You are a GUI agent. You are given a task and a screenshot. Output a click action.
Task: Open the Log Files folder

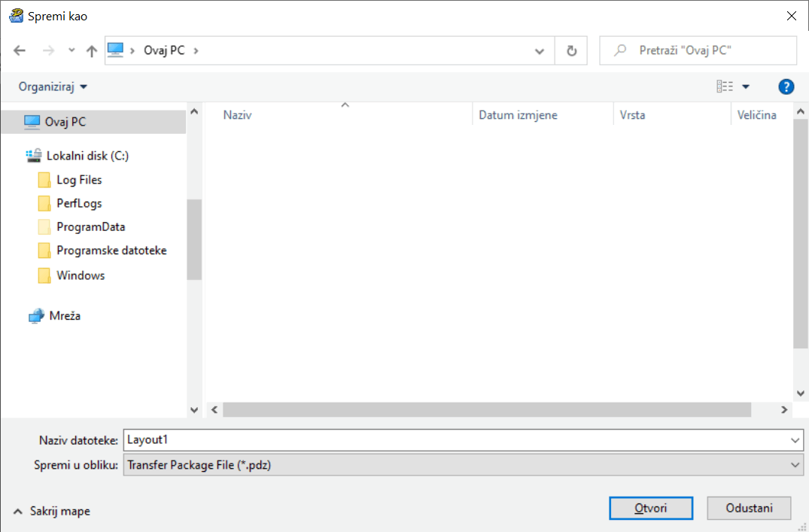(x=79, y=180)
